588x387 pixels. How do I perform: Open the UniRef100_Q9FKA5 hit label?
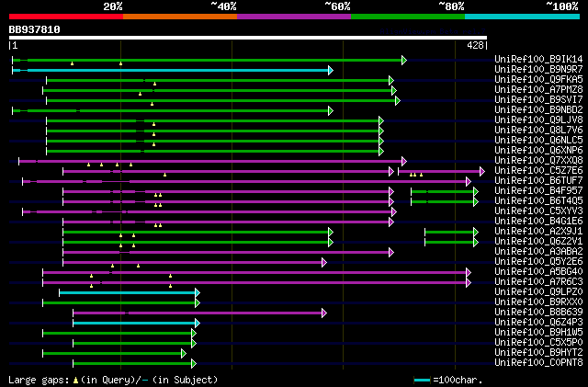coord(538,80)
